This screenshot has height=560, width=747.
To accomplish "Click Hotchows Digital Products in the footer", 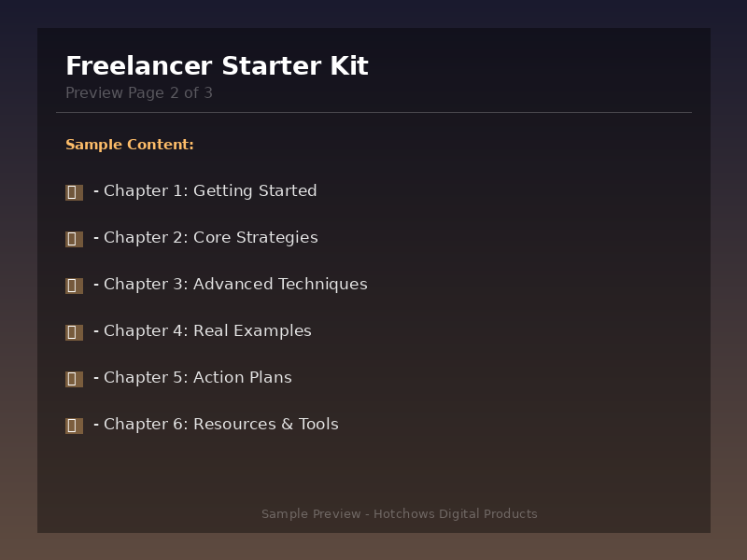I will [x=456, y=514].
